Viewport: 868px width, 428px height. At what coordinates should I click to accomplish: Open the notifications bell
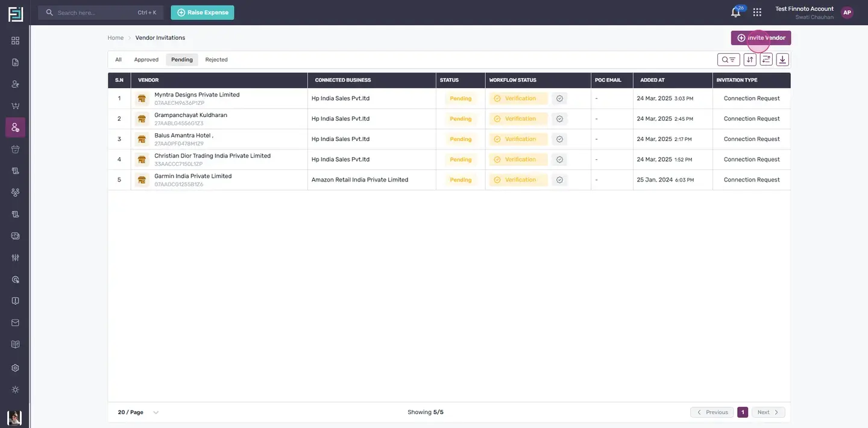point(735,12)
